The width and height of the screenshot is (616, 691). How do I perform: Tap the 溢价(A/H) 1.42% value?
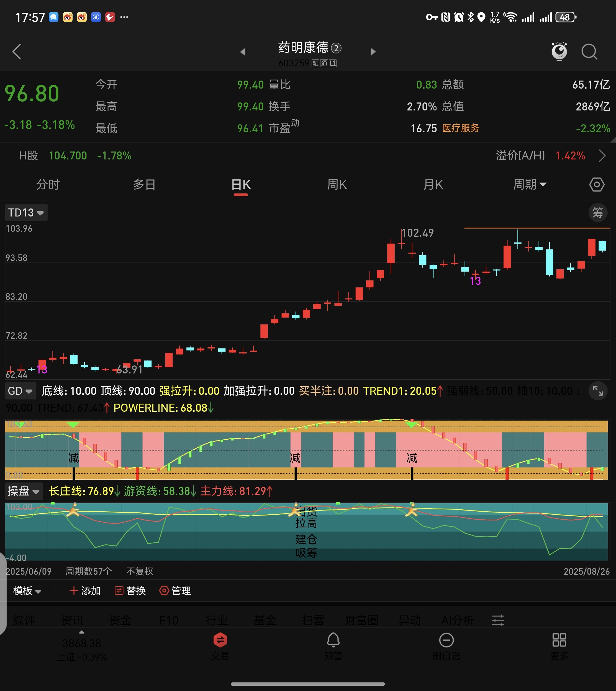[x=570, y=156]
